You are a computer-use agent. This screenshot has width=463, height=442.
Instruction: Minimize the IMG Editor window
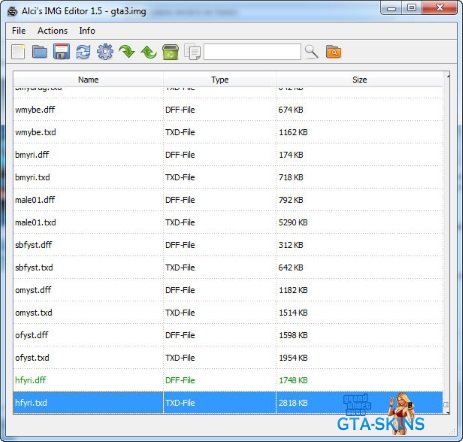click(392, 8)
